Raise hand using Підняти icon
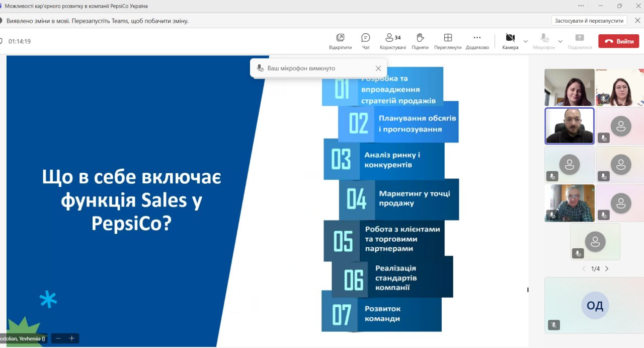The image size is (644, 348). click(x=420, y=38)
